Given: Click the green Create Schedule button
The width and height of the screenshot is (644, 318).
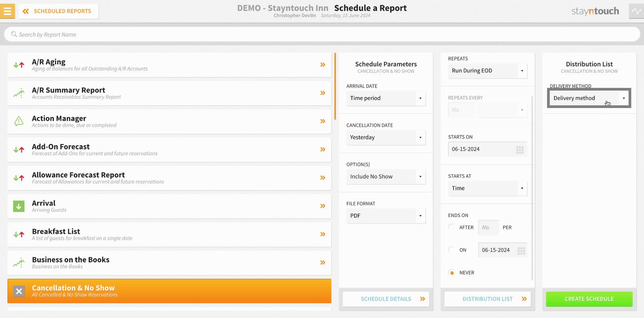Looking at the screenshot, I should pyautogui.click(x=589, y=299).
